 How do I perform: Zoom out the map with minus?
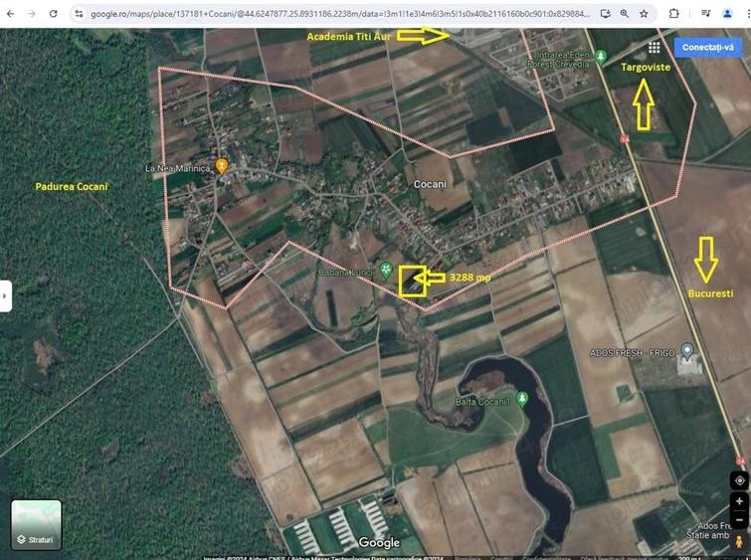[x=739, y=520]
